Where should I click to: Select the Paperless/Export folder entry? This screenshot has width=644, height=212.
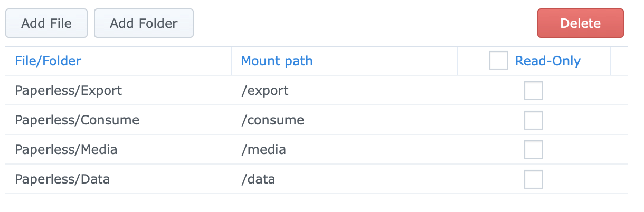pyautogui.click(x=69, y=91)
